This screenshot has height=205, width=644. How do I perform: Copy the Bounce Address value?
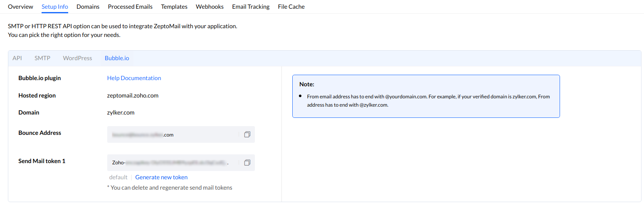tap(247, 134)
